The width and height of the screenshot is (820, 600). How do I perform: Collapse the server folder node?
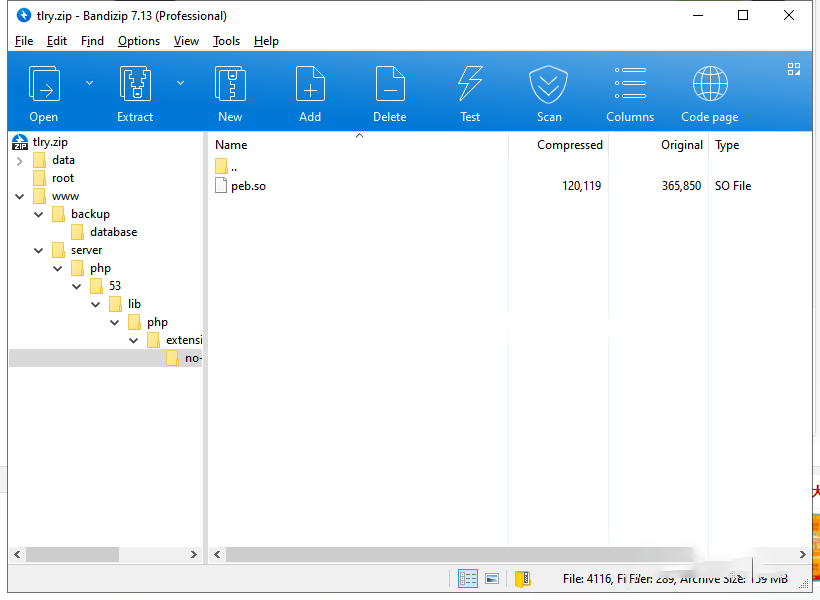point(39,251)
